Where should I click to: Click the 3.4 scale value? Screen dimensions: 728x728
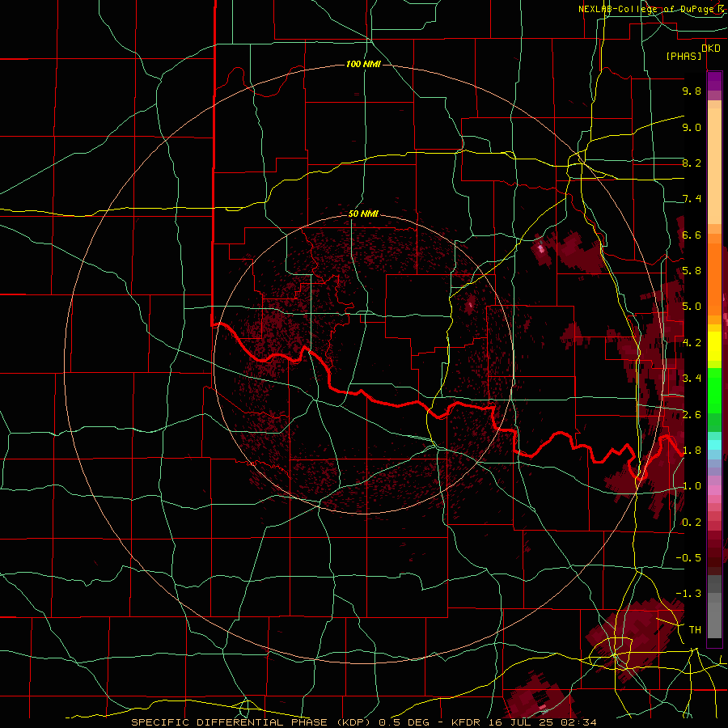[692, 379]
